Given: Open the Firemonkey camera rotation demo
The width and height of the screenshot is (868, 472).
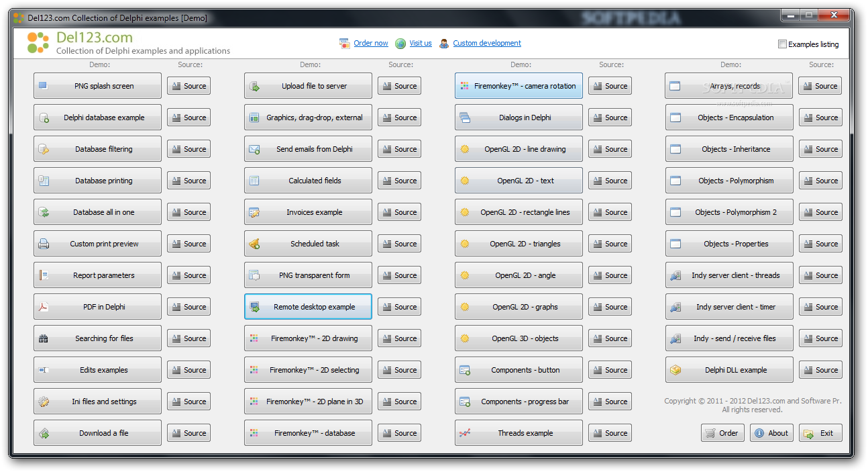Looking at the screenshot, I should (x=519, y=86).
